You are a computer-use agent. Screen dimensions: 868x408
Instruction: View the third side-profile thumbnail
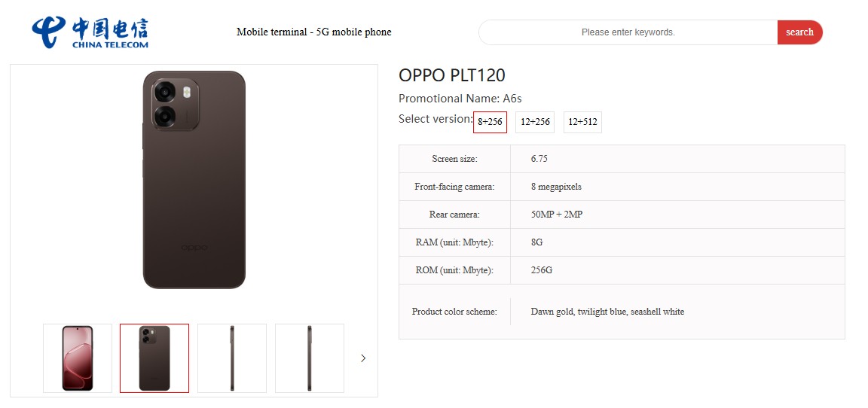[x=232, y=358]
